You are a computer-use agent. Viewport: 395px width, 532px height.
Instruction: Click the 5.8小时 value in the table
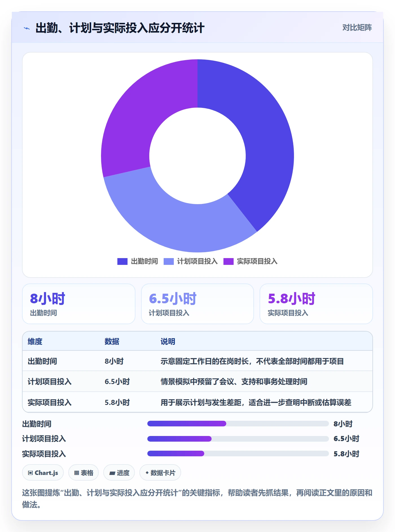pyautogui.click(x=117, y=402)
